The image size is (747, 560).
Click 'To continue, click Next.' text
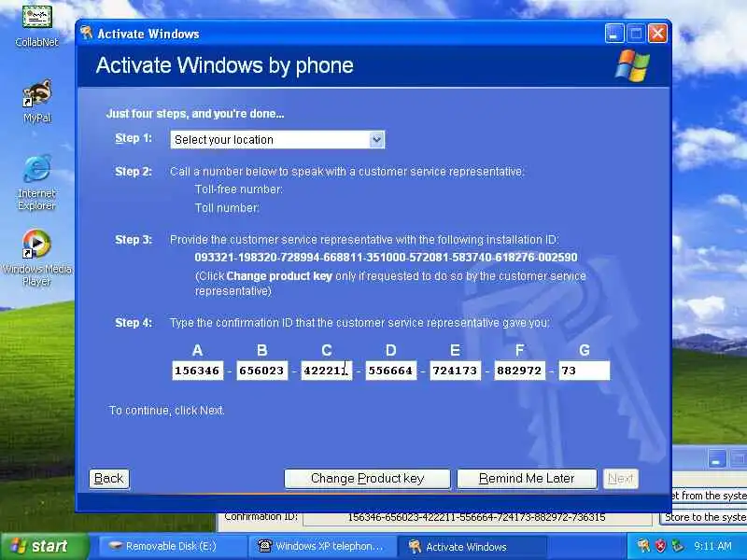tap(167, 411)
